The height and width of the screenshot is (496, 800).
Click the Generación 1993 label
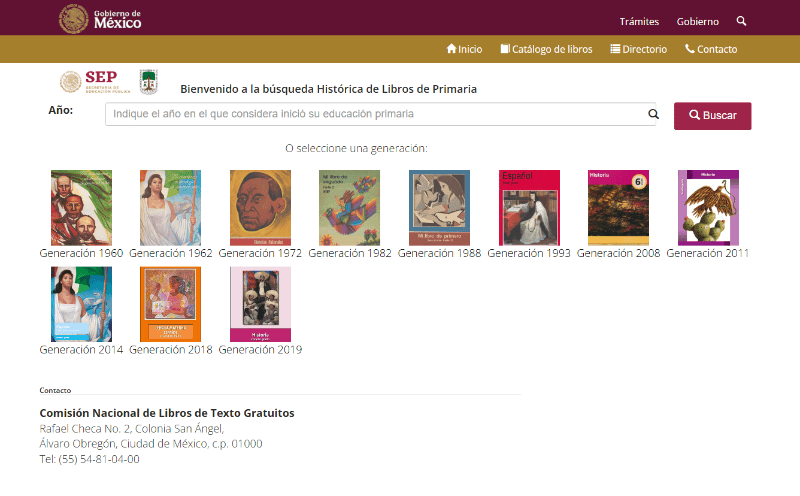tap(529, 253)
